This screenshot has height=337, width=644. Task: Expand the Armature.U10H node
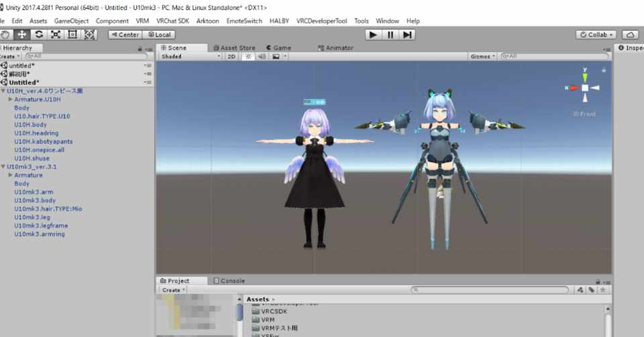tap(10, 99)
